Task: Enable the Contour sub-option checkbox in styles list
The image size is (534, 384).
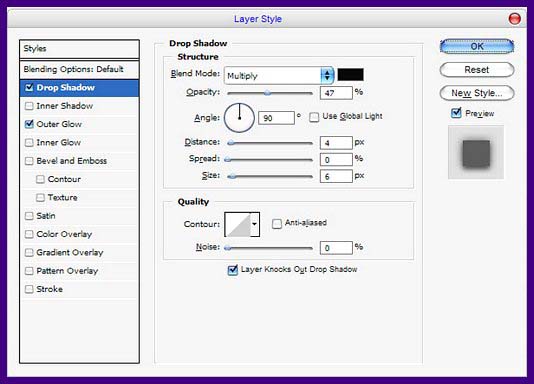Action: (x=40, y=179)
